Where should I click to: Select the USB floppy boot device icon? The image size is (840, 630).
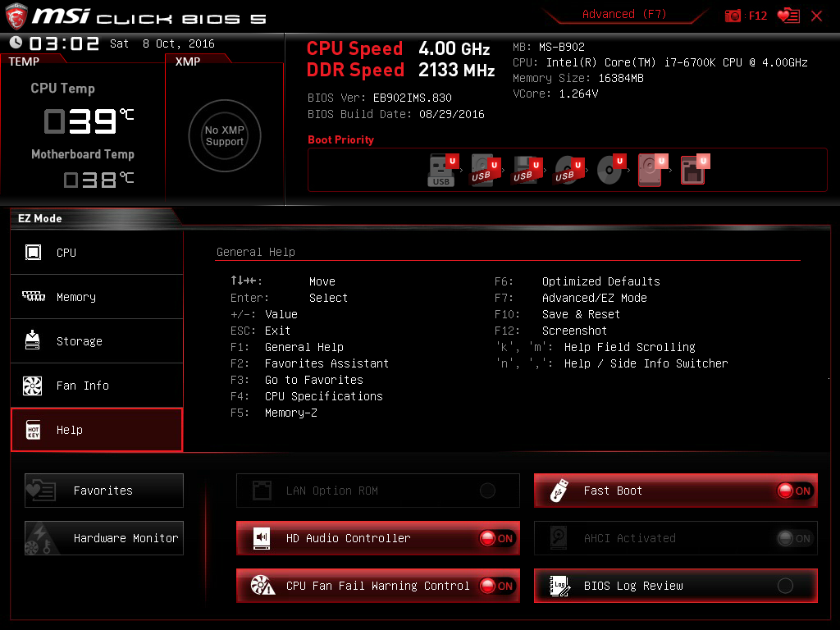click(527, 170)
